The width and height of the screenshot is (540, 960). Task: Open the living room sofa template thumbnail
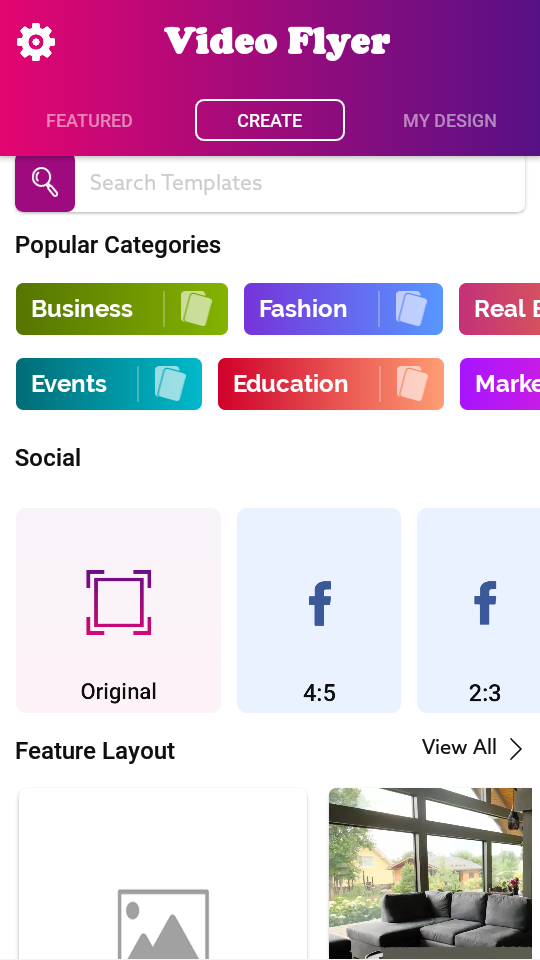pyautogui.click(x=430, y=873)
